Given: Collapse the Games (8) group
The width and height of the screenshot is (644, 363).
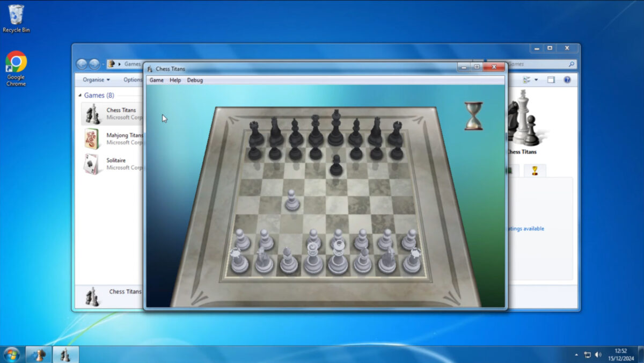Looking at the screenshot, I should [79, 95].
